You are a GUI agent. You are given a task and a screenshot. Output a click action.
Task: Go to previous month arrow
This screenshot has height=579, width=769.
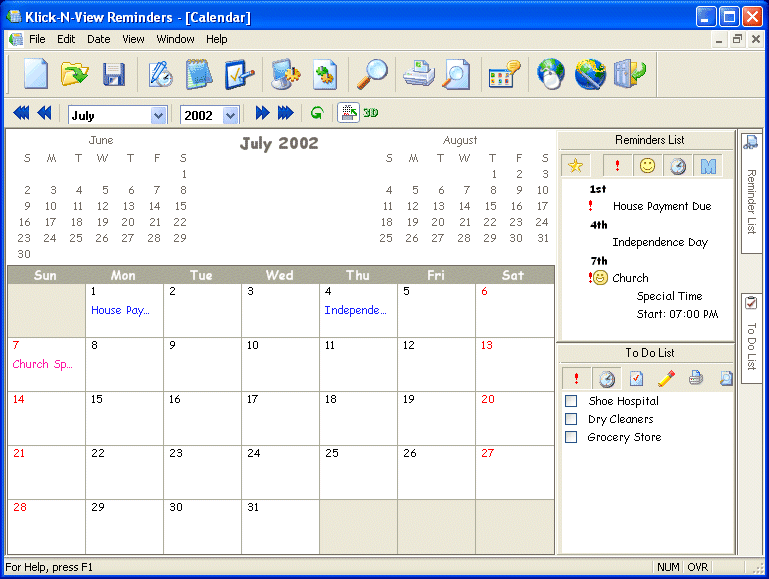point(44,113)
